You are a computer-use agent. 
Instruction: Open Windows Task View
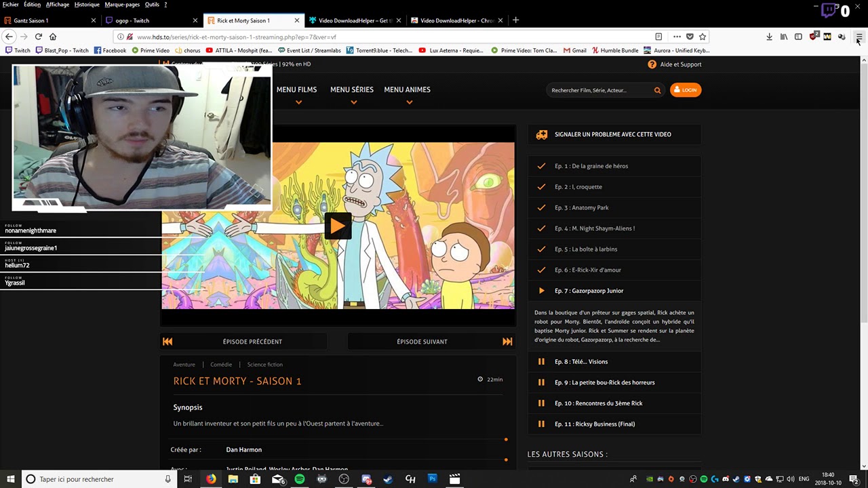click(188, 479)
